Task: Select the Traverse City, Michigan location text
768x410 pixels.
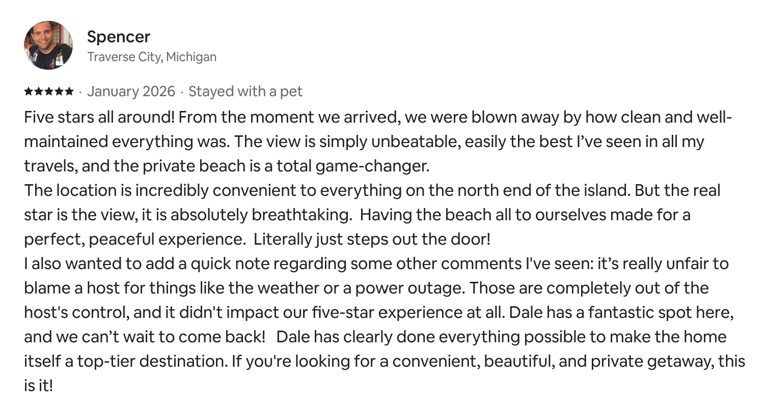Action: tap(152, 57)
